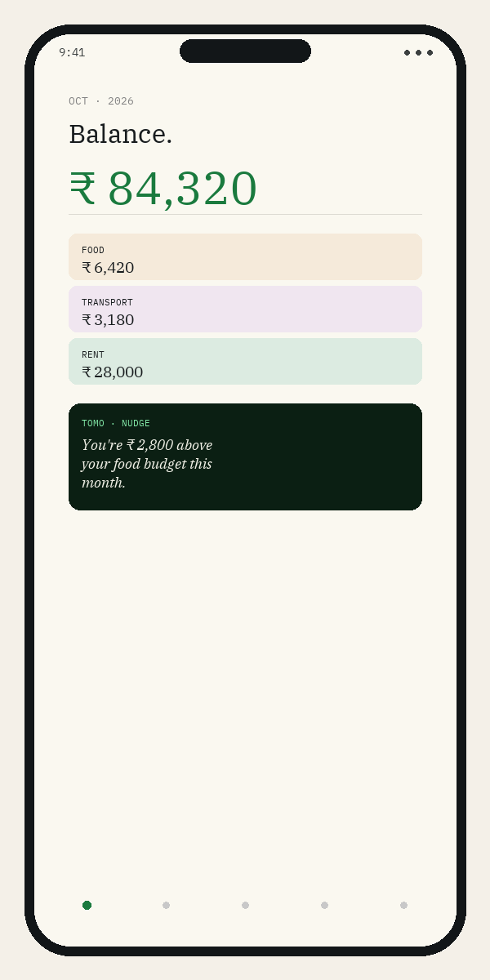Tap the active green navigation dot
Viewport: 490px width, 980px height.
[87, 905]
